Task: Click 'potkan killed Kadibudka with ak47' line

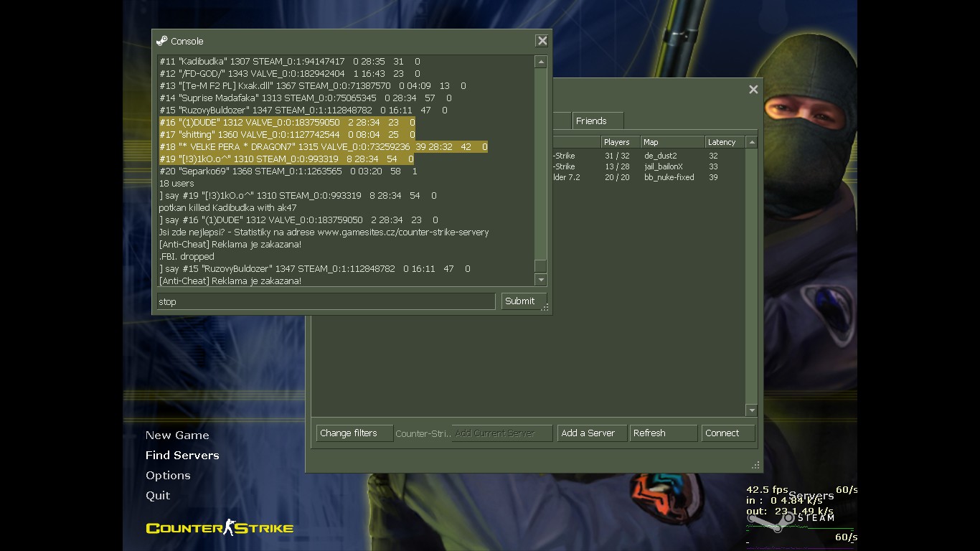Action: pyautogui.click(x=227, y=208)
